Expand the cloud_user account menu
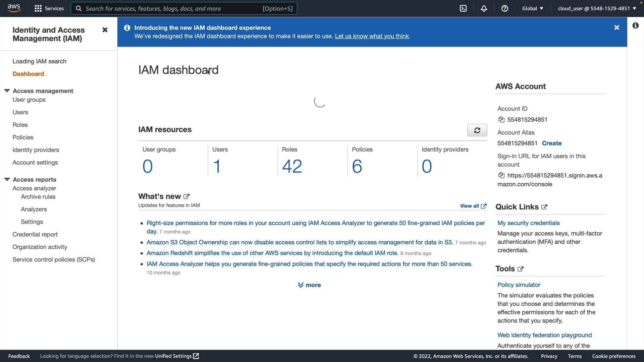The width and height of the screenshot is (644, 362). (x=597, y=8)
